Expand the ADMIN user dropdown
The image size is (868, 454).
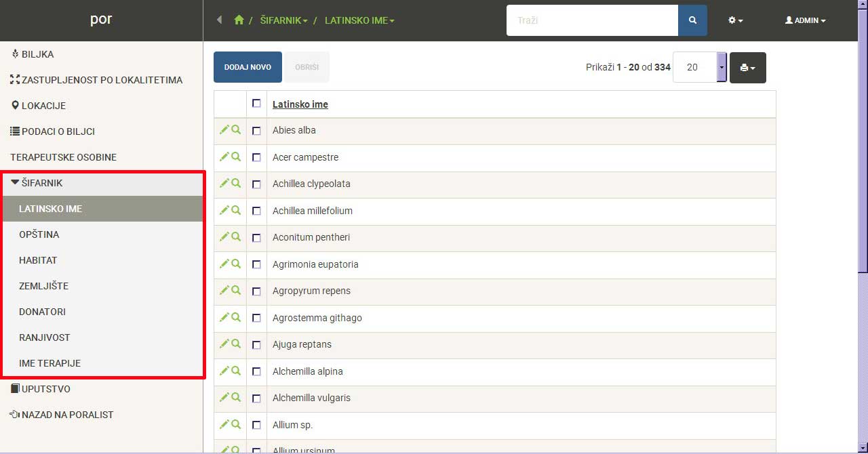point(805,20)
